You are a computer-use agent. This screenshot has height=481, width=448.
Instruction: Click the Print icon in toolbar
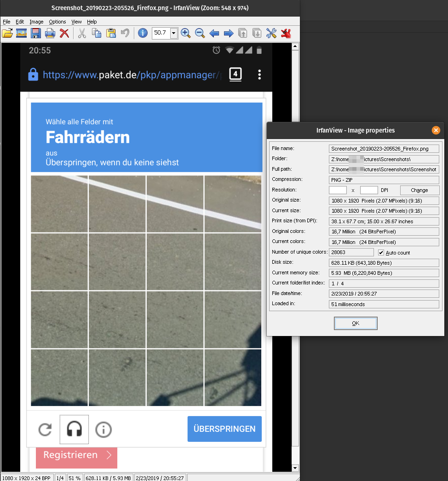(50, 33)
